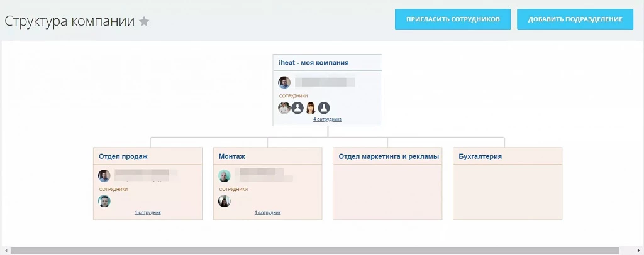The image size is (644, 255).
Task: Click the favorite star next to Структура компании
Action: click(x=144, y=21)
